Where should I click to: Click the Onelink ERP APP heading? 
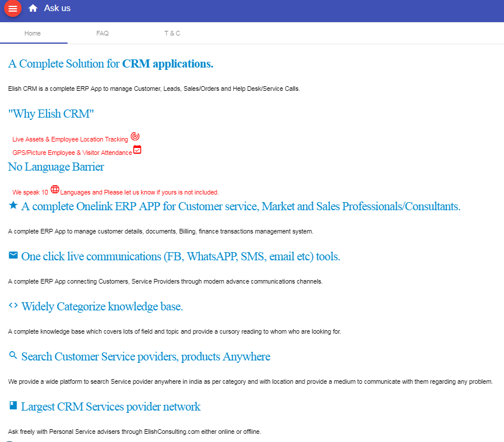[x=241, y=207]
